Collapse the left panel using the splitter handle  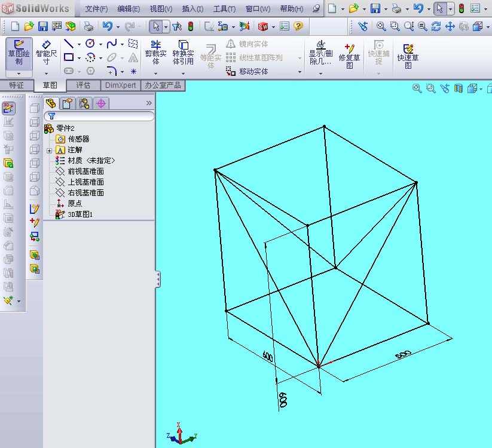coord(158,279)
